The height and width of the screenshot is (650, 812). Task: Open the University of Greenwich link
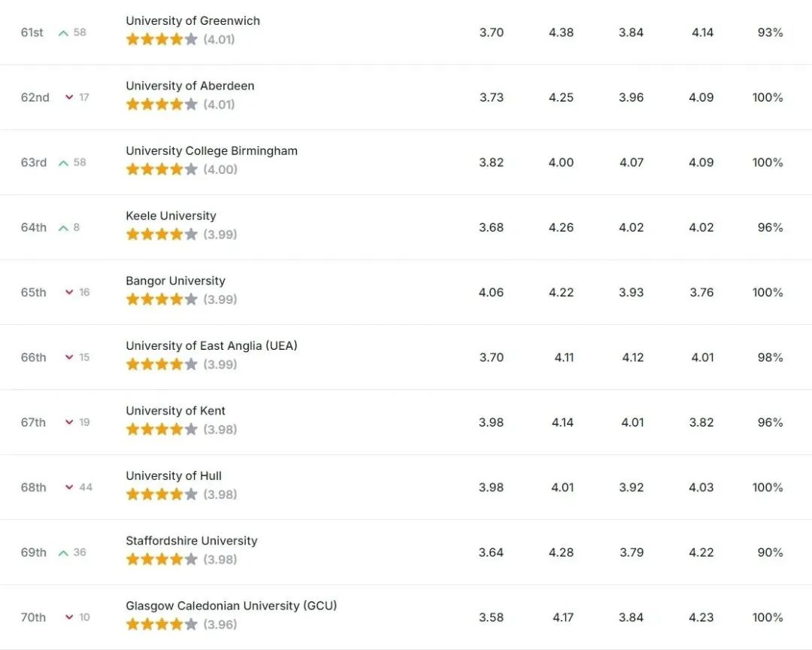(192, 21)
